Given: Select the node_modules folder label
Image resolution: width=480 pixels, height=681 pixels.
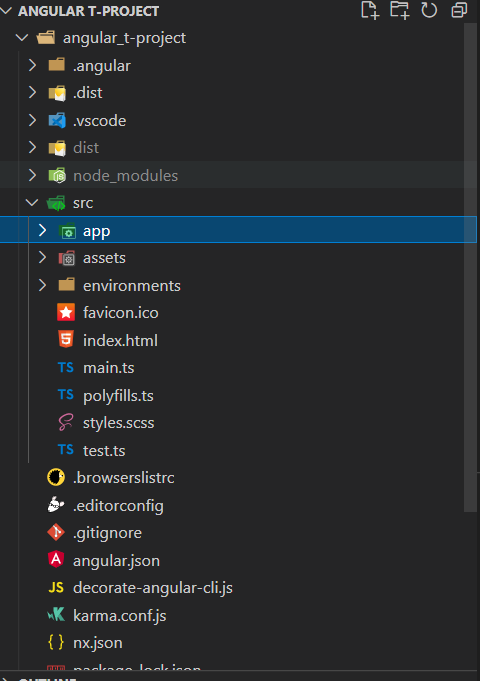Looking at the screenshot, I should click(x=126, y=176).
